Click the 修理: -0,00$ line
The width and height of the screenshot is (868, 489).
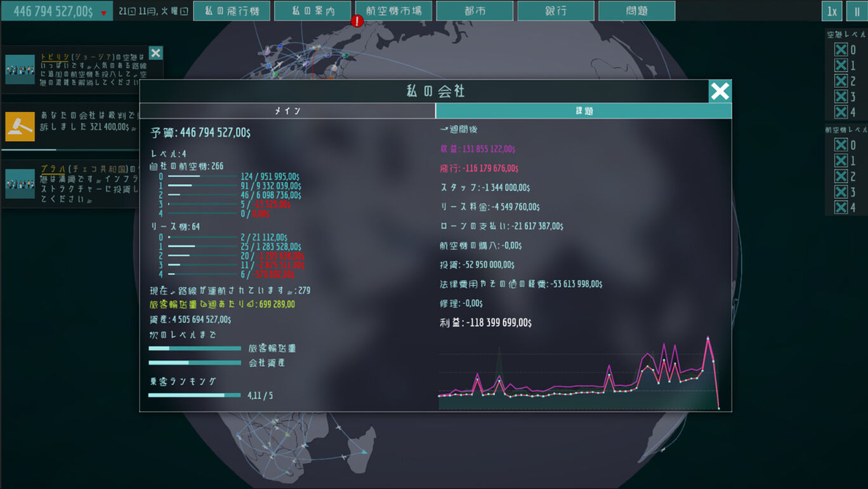(461, 303)
